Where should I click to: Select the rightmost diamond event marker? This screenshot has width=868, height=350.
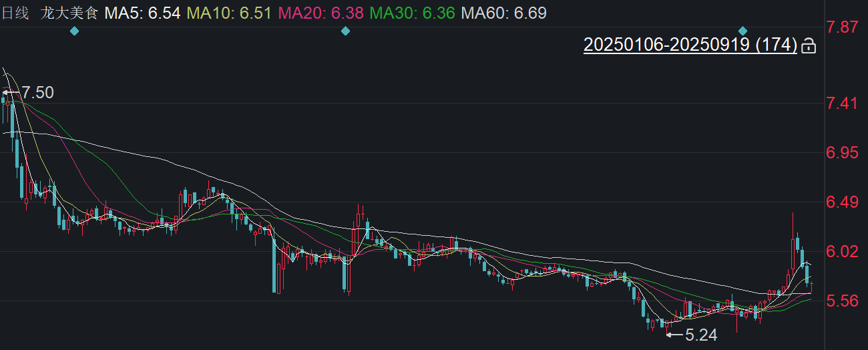click(742, 31)
